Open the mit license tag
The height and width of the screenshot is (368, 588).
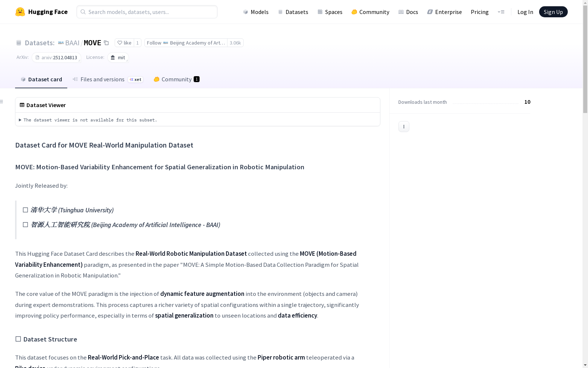118,57
